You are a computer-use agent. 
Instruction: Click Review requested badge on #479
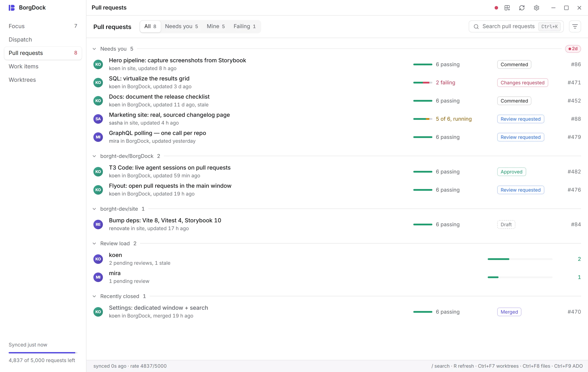coord(521,137)
